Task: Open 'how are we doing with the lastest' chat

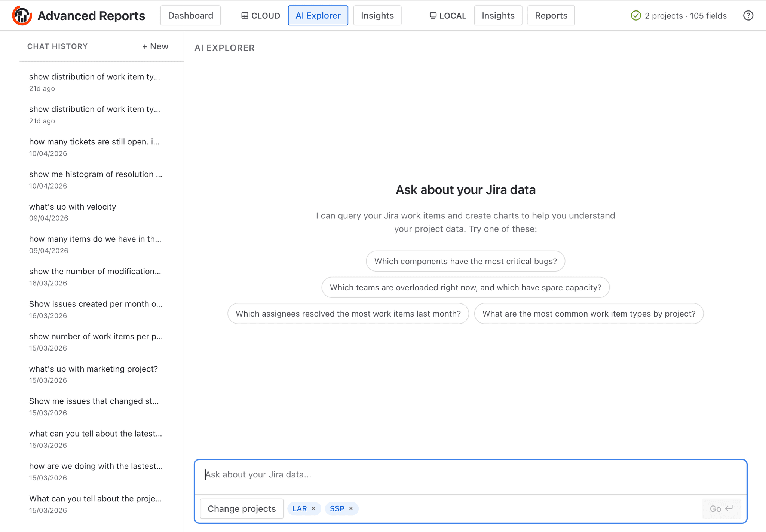Action: [96, 472]
